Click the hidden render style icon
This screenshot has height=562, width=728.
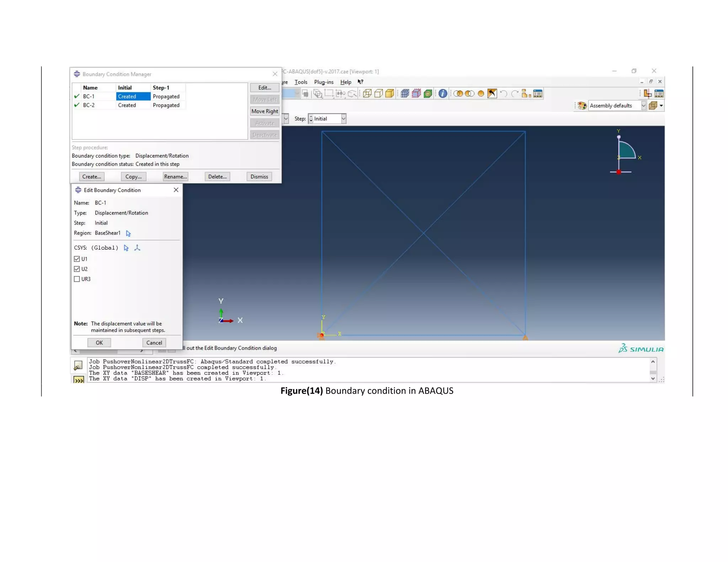379,94
